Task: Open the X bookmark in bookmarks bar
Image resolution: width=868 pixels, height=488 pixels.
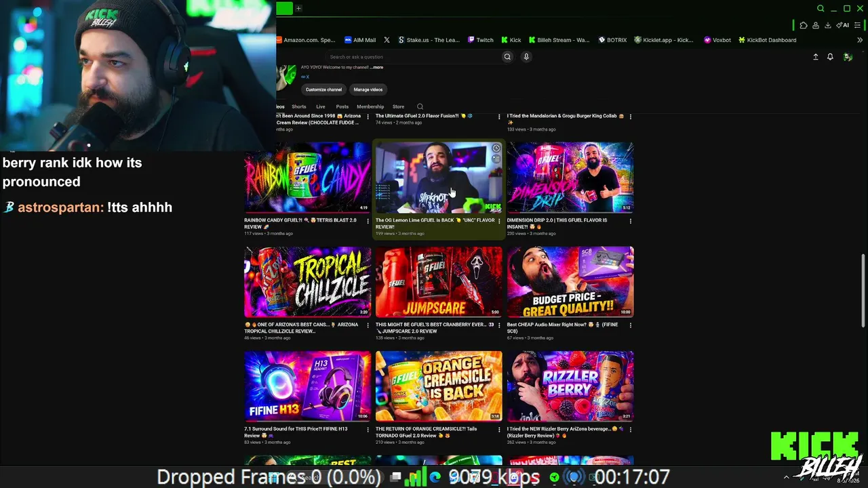Action: 387,40
